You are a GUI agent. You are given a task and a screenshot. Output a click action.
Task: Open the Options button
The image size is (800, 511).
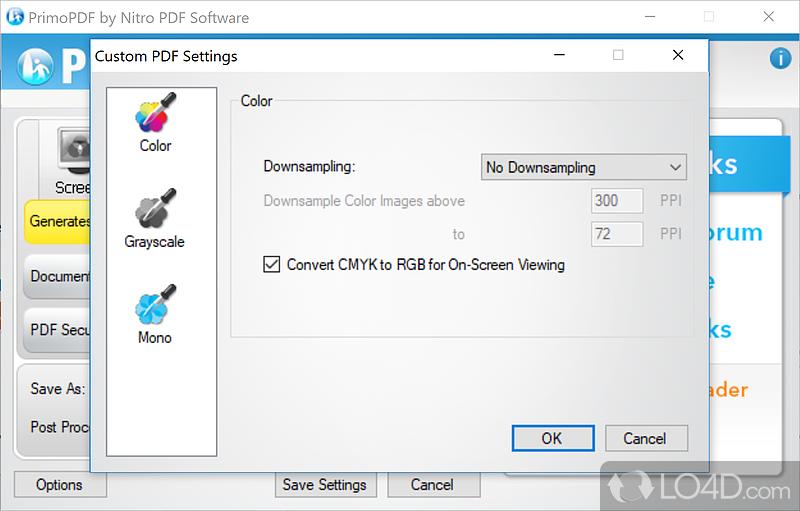[x=60, y=484]
